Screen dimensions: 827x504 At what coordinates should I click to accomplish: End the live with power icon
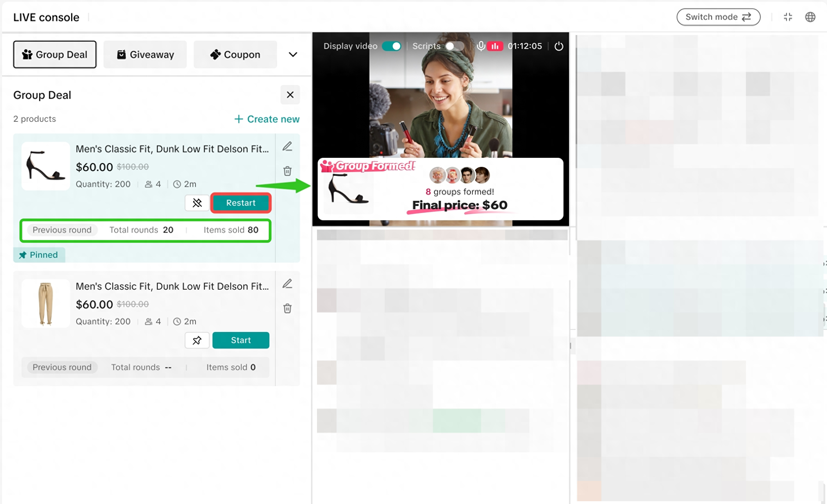coord(559,46)
